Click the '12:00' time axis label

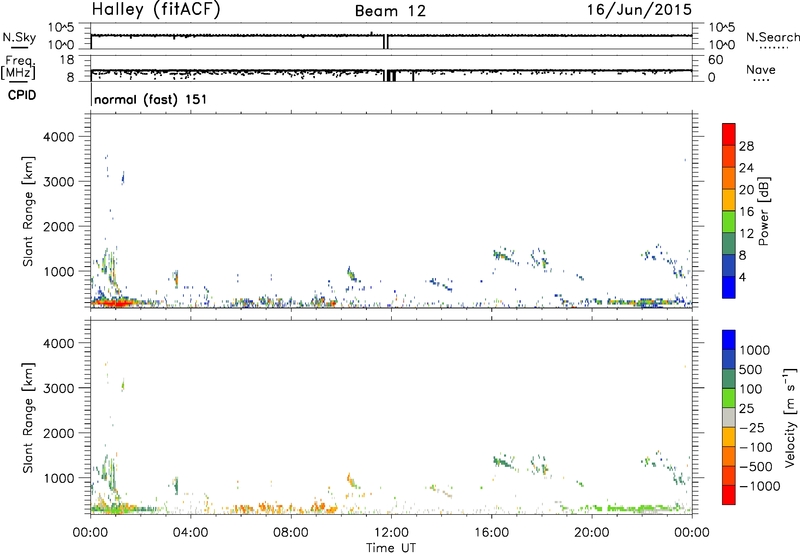(391, 533)
